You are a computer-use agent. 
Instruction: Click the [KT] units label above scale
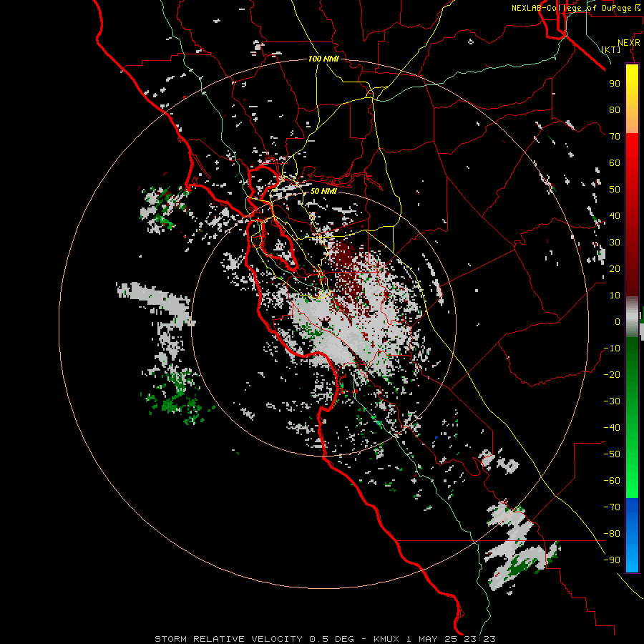click(x=610, y=49)
